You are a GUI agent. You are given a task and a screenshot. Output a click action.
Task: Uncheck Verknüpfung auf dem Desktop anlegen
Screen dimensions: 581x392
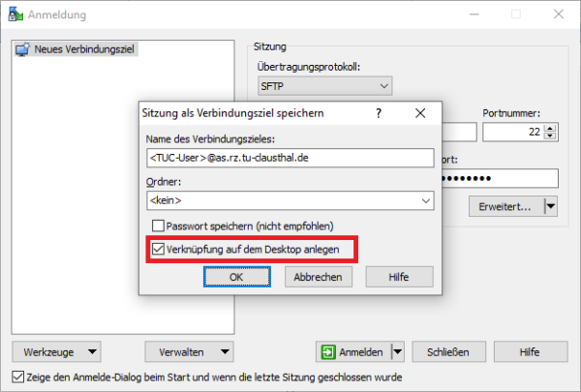pos(159,250)
